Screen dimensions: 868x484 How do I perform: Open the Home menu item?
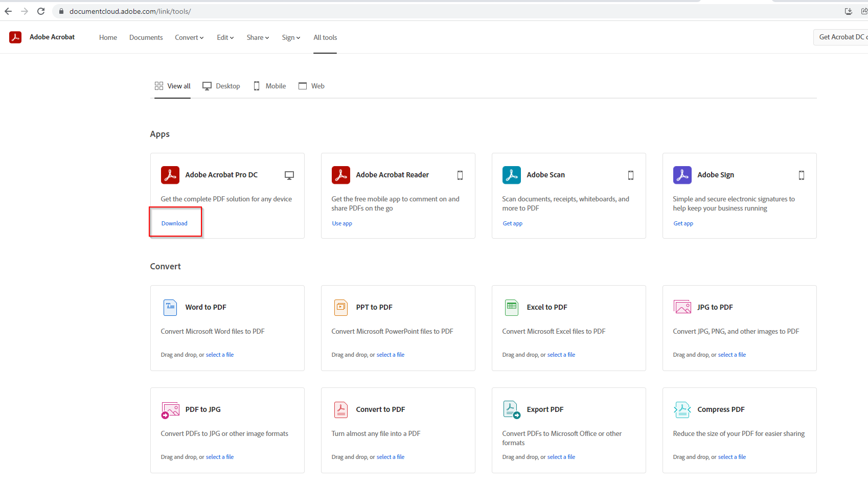coord(108,37)
